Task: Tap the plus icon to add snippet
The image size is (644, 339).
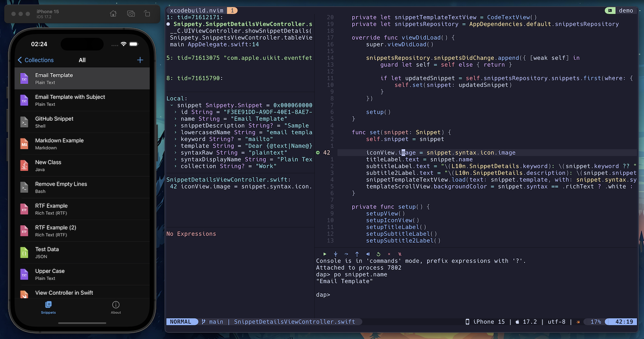Action: [140, 60]
